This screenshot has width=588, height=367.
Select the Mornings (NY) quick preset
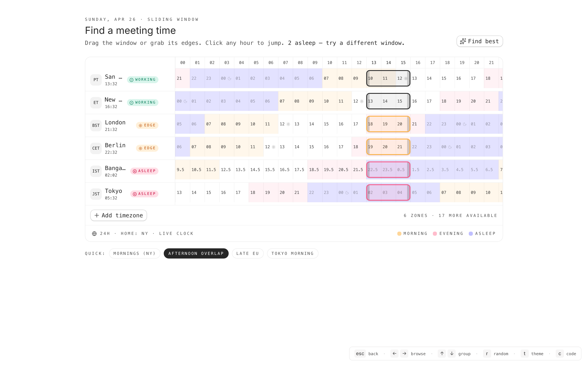click(x=134, y=253)
